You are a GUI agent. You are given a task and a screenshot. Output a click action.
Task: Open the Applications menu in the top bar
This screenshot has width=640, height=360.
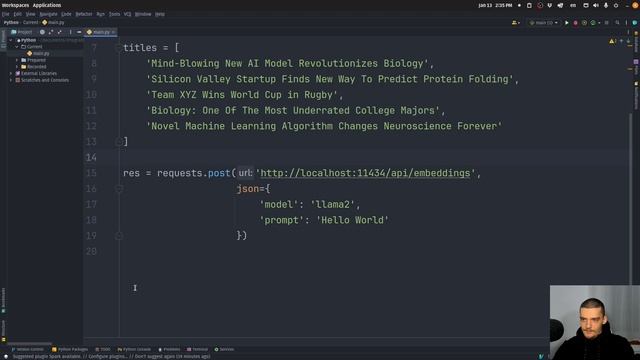[x=47, y=5]
